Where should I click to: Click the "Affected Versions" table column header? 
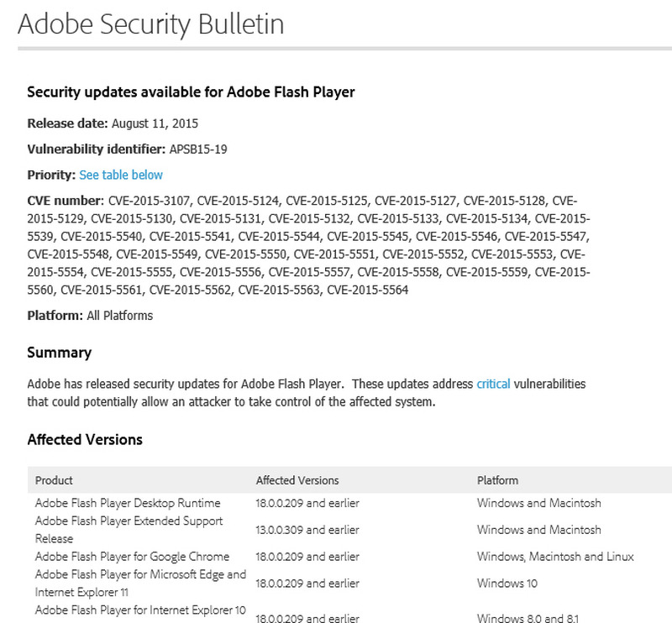click(297, 480)
